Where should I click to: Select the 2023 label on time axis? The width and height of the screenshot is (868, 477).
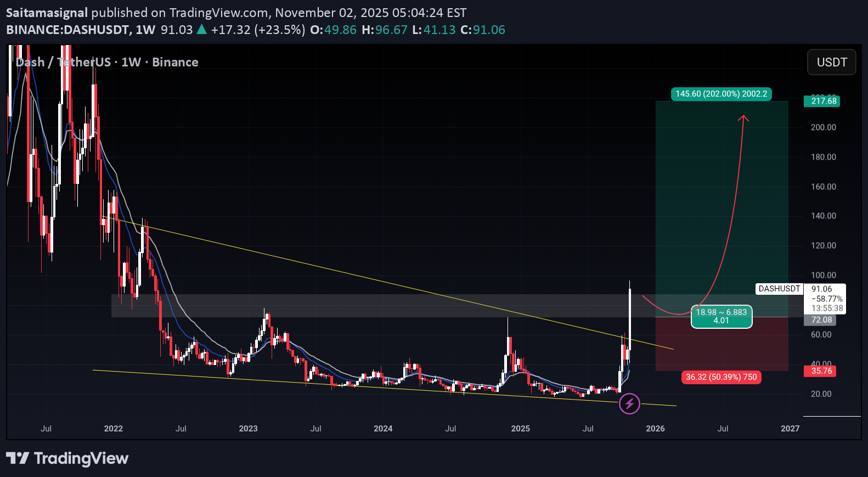(248, 429)
